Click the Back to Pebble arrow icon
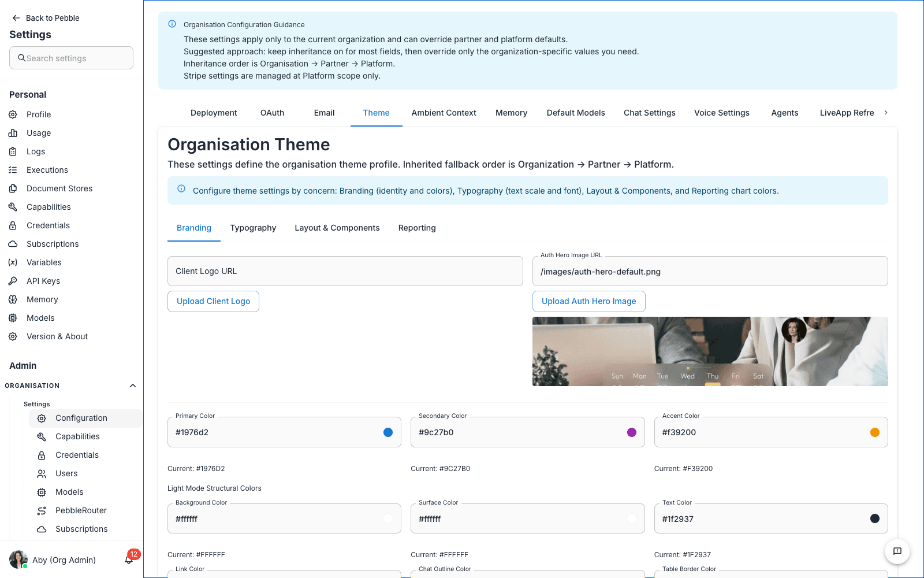The height and width of the screenshot is (578, 924). 16,18
